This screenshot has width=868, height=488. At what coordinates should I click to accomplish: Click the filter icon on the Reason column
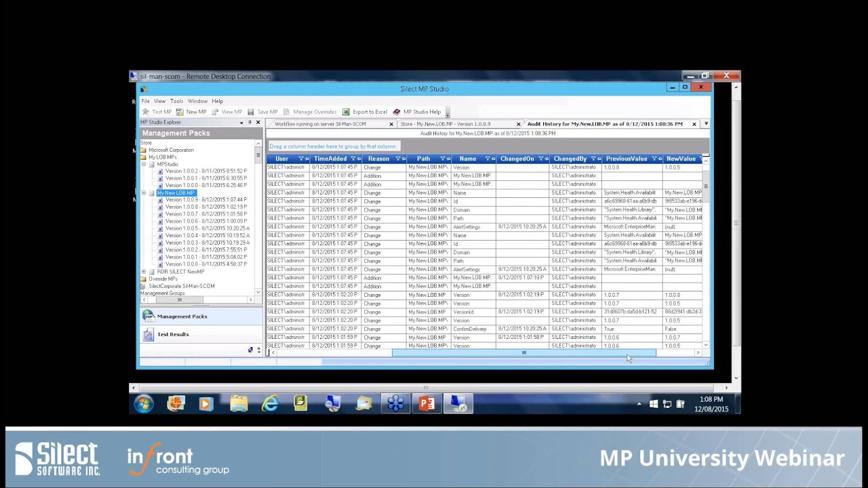pos(397,159)
